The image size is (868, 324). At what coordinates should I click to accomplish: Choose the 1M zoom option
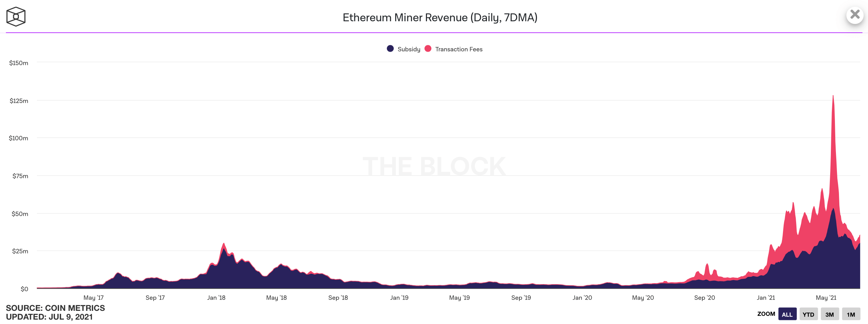[851, 314]
